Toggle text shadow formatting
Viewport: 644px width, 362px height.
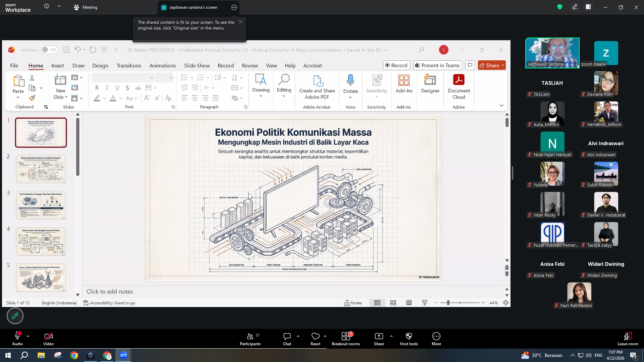tap(127, 88)
